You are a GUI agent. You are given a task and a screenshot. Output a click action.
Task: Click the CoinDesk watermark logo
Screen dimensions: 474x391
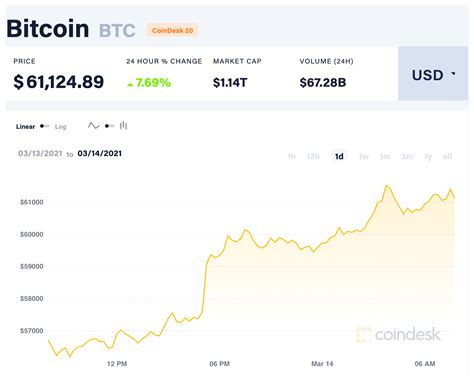click(x=398, y=334)
